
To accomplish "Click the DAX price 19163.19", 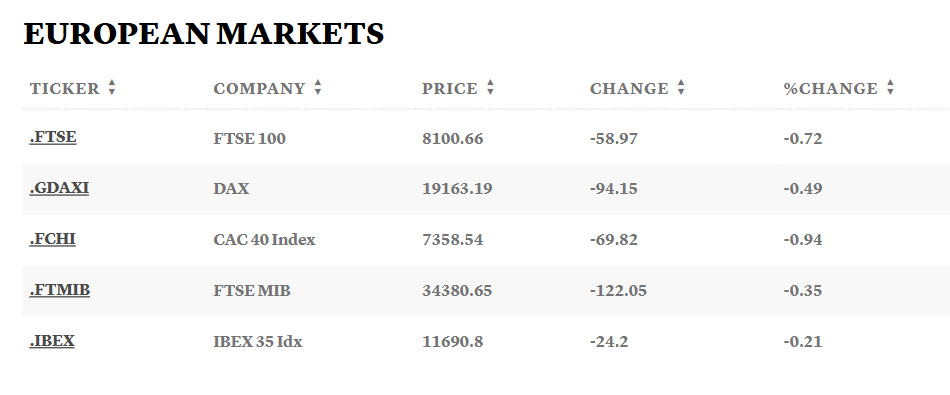I will point(457,188).
